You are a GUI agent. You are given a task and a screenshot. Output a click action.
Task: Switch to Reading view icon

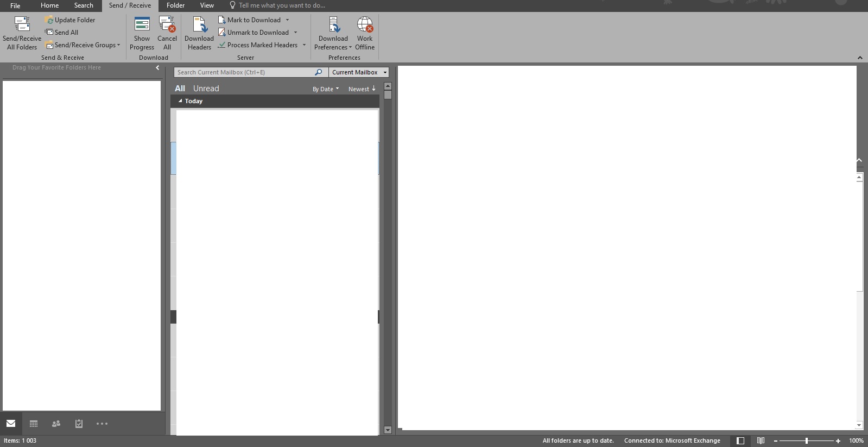click(x=761, y=441)
